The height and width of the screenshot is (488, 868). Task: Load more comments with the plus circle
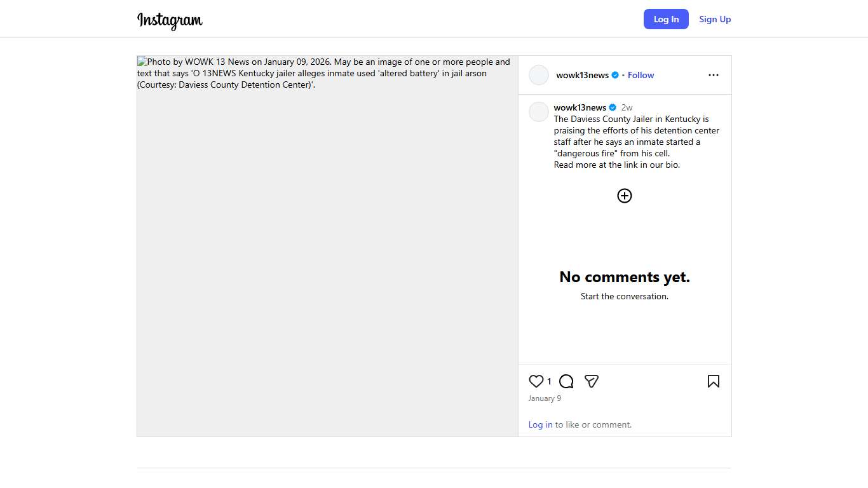click(625, 196)
